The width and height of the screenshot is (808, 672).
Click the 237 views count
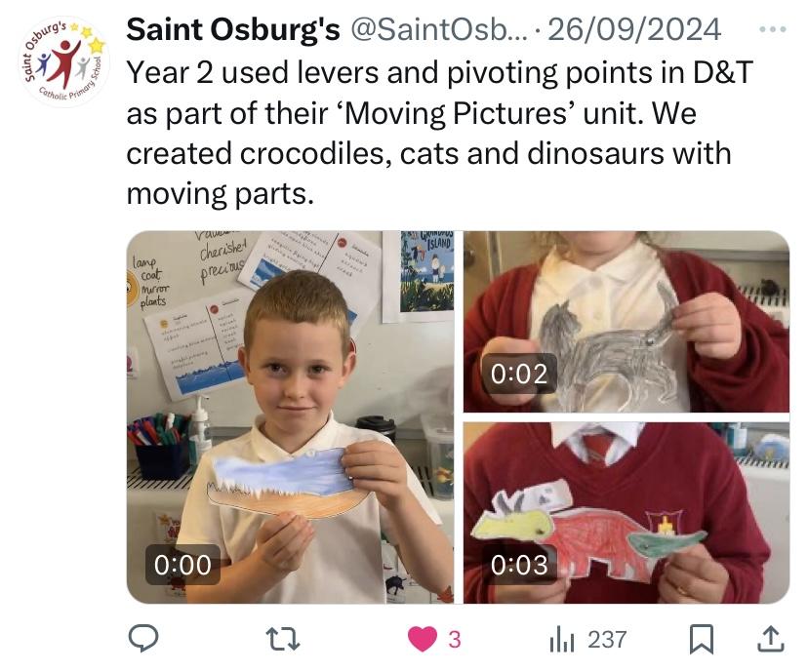(607, 640)
